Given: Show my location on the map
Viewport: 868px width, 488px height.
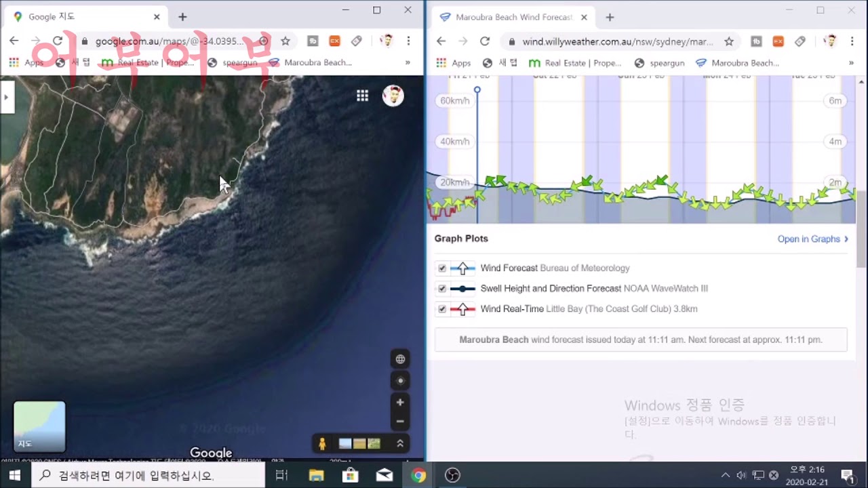Looking at the screenshot, I should (400, 381).
